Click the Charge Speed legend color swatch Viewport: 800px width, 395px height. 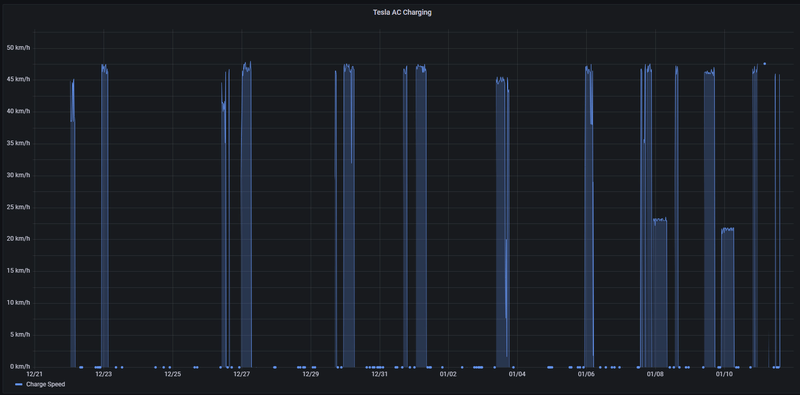[19, 384]
